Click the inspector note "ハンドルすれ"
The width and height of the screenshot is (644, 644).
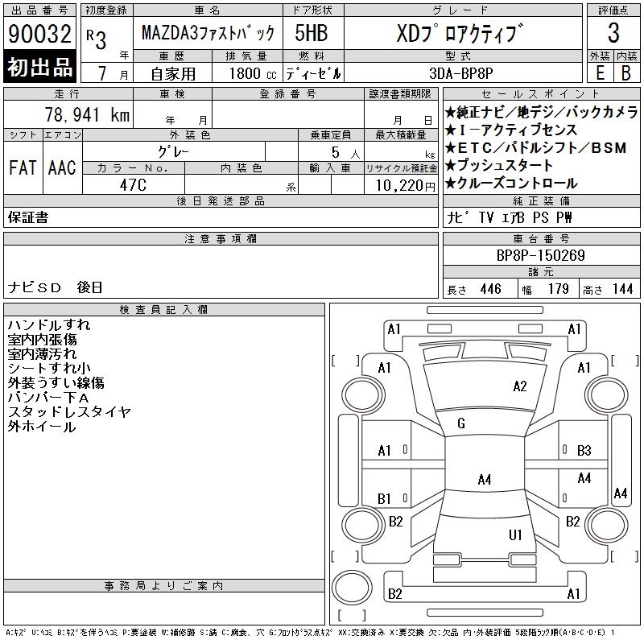[x=49, y=325]
